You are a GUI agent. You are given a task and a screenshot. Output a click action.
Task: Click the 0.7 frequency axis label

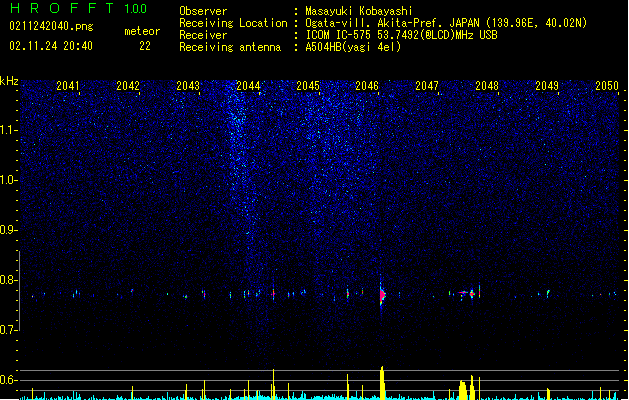pos(8,330)
